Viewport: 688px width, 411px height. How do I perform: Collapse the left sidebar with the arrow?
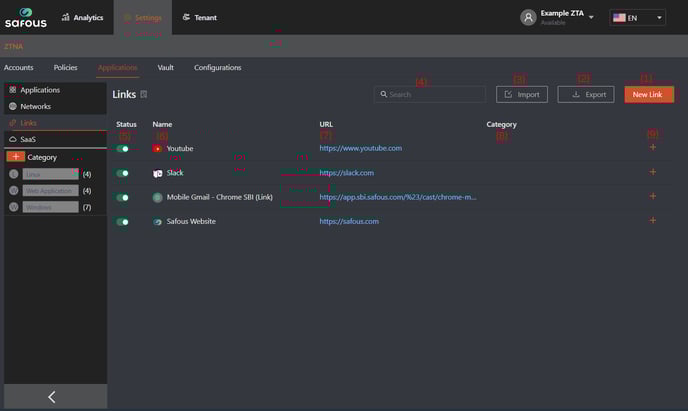coord(52,397)
